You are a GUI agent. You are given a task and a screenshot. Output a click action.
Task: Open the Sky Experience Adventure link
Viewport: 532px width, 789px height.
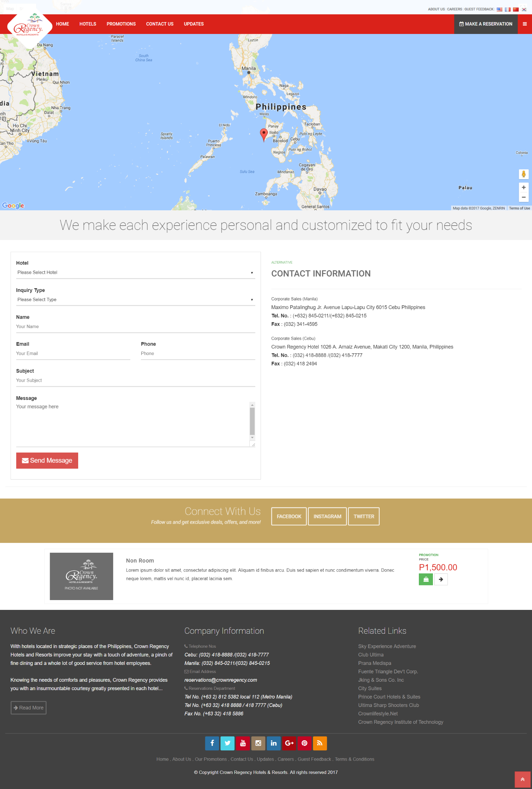point(387,646)
